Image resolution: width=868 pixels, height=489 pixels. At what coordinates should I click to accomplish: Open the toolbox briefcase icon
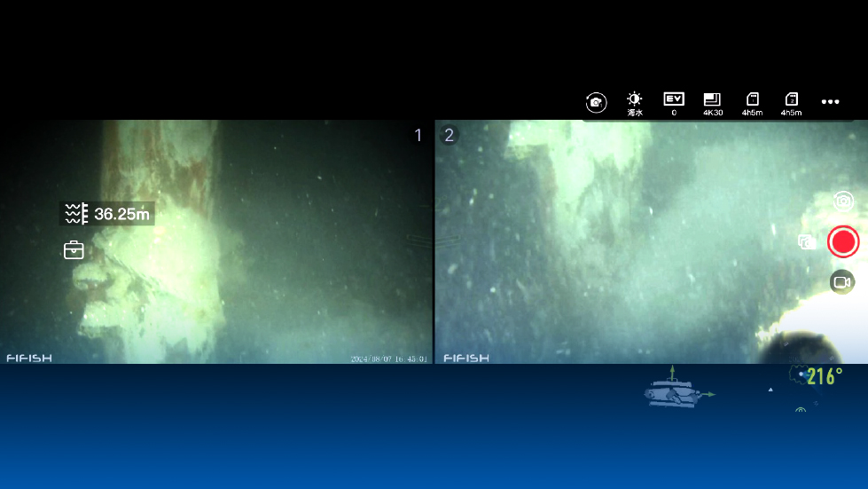tap(74, 250)
